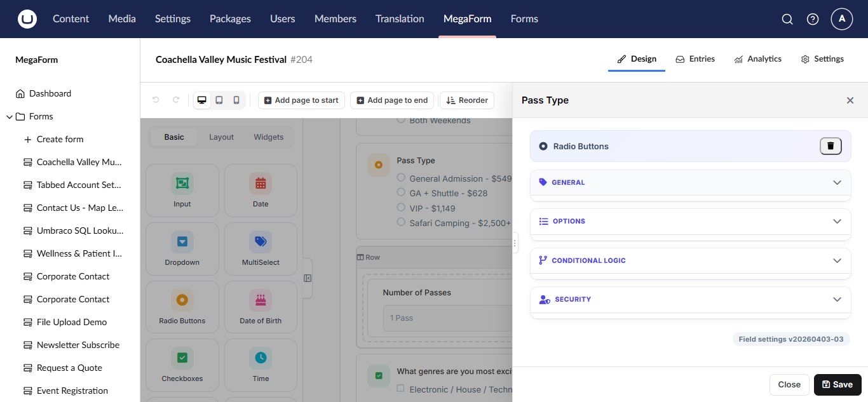Click the genres field checkbox icon
This screenshot has width=868, height=402.
tap(379, 376)
